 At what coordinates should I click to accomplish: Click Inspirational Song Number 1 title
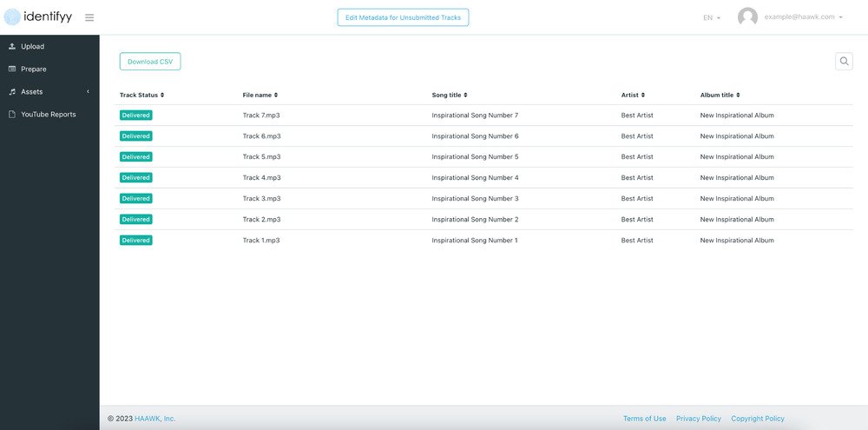pos(475,241)
